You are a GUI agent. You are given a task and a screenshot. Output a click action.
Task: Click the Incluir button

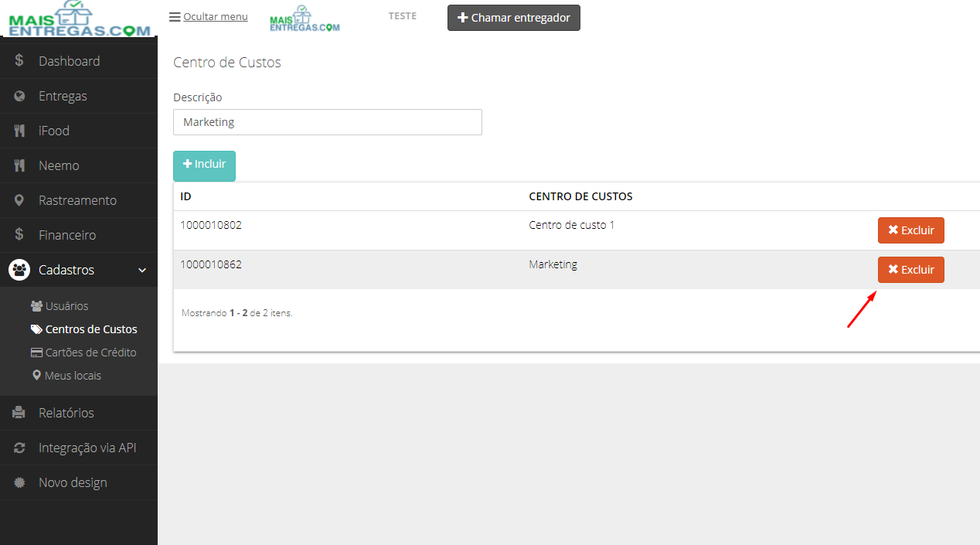204,165
